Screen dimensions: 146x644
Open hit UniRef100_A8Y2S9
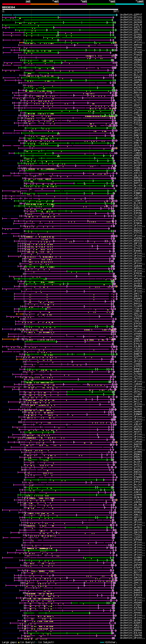coord(131,128)
